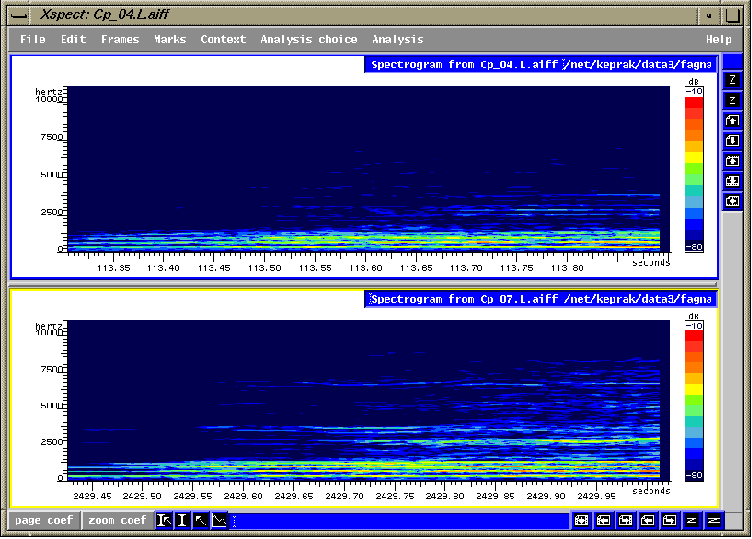Click the wider horizontal zoom icon in bottom bar

[x=714, y=520]
